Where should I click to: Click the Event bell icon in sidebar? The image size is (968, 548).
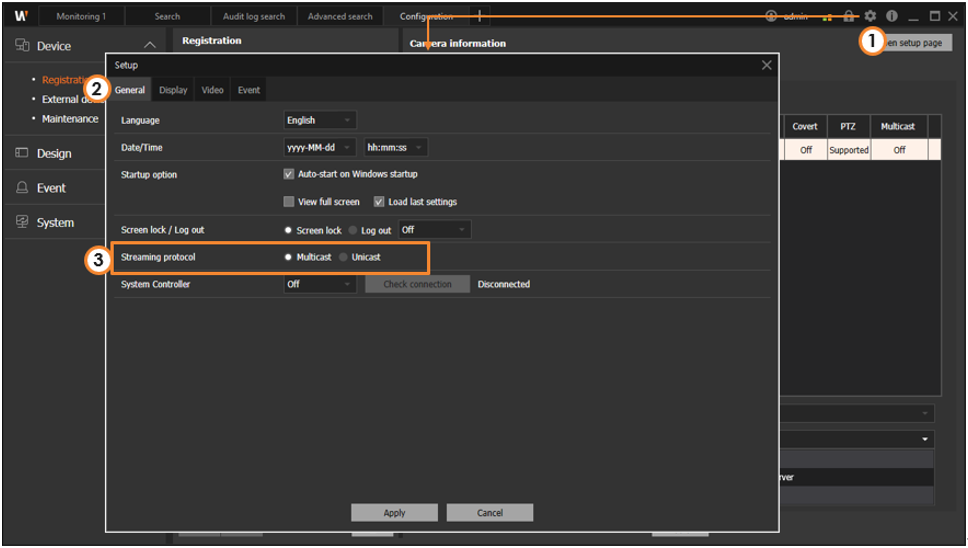(x=22, y=188)
